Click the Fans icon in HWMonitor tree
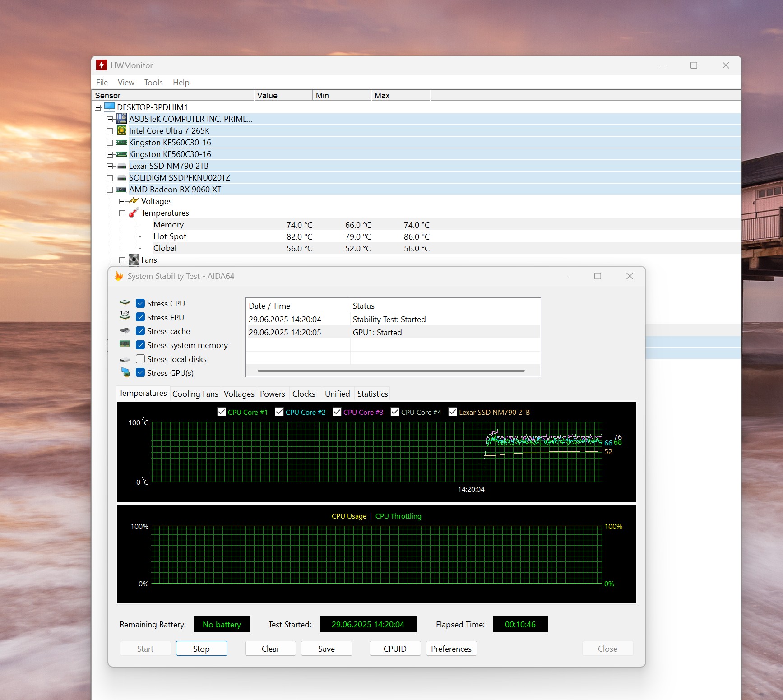 click(x=134, y=260)
